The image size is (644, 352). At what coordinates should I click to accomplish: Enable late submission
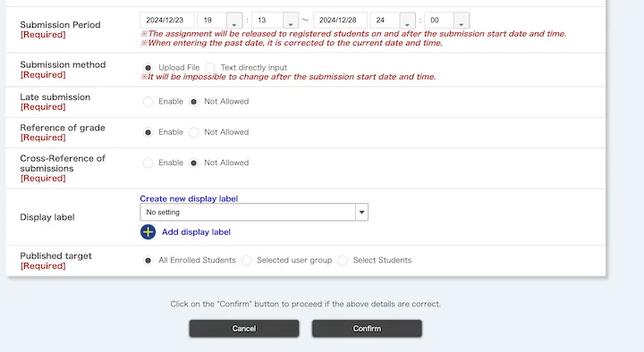click(x=148, y=101)
